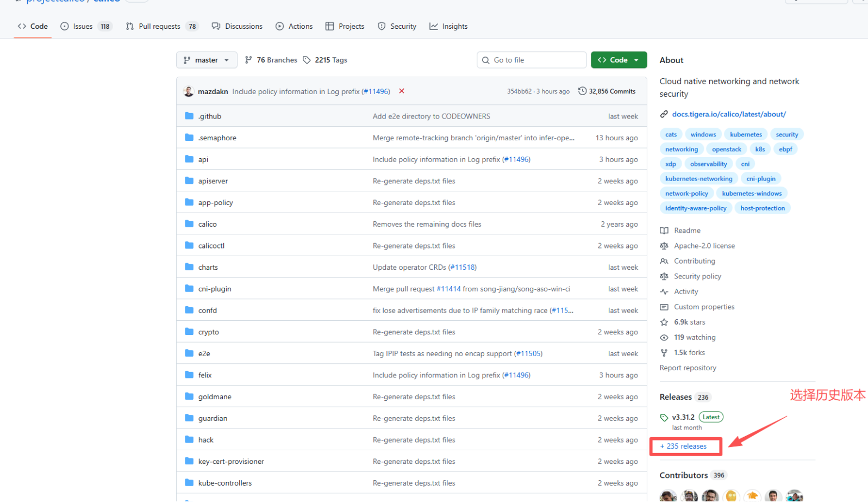Click the #11505 link in e2e row
868x503 pixels.
[x=529, y=353]
